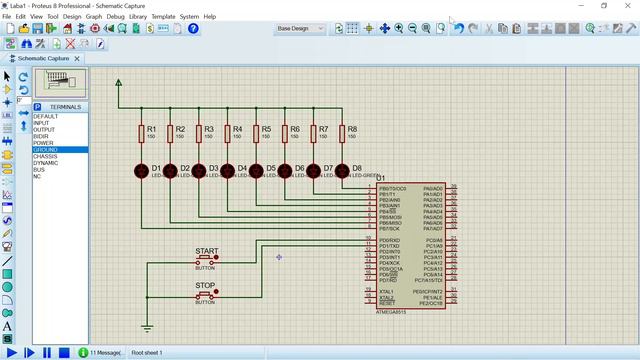Open the Help question mark icon
The height and width of the screenshot is (360, 640).
tap(193, 29)
